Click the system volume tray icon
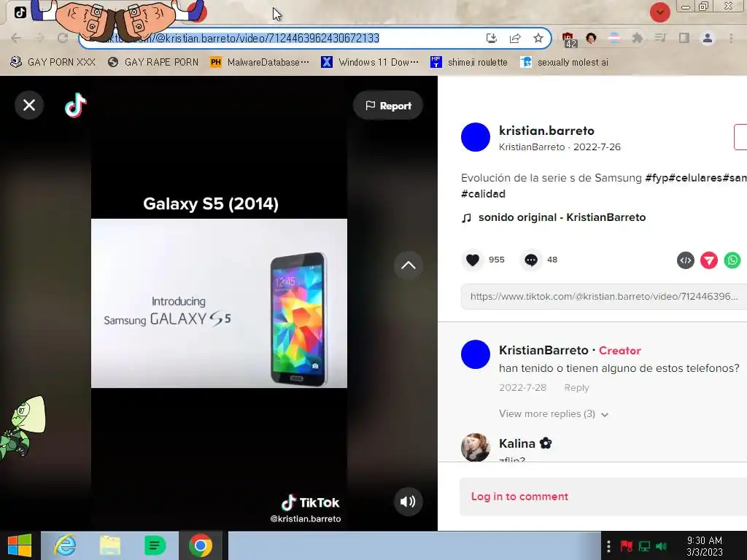Image resolution: width=747 pixels, height=560 pixels. [x=661, y=546]
